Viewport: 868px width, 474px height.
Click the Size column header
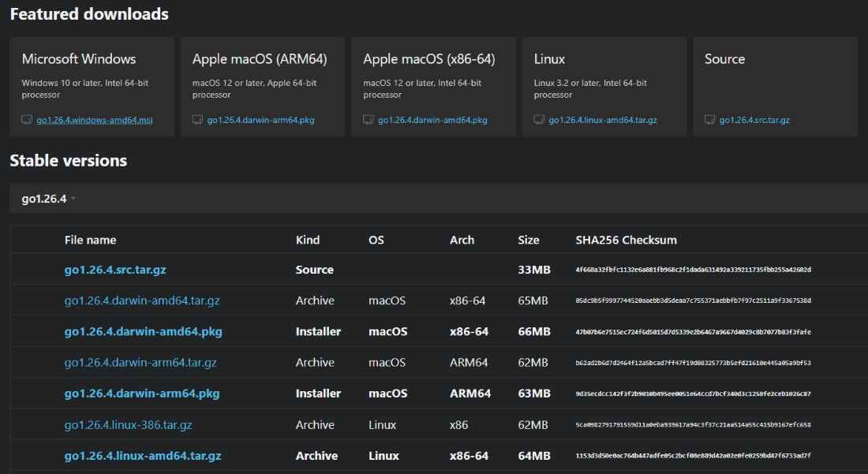(x=528, y=240)
